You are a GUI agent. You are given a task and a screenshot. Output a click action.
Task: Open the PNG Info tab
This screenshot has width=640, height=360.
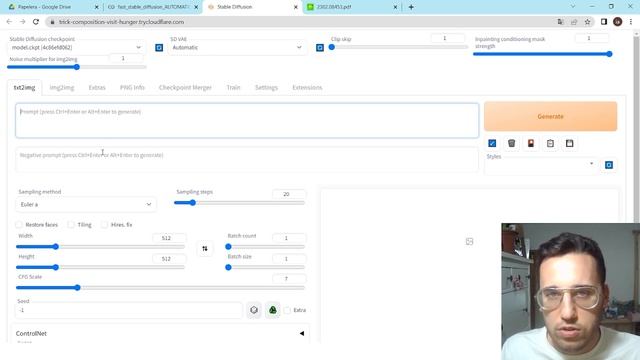tap(132, 87)
